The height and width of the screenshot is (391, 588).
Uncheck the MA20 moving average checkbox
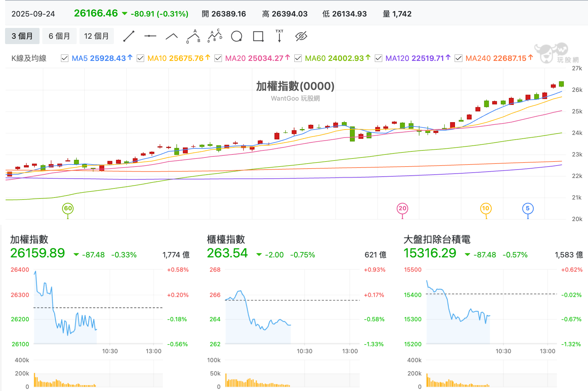(218, 59)
